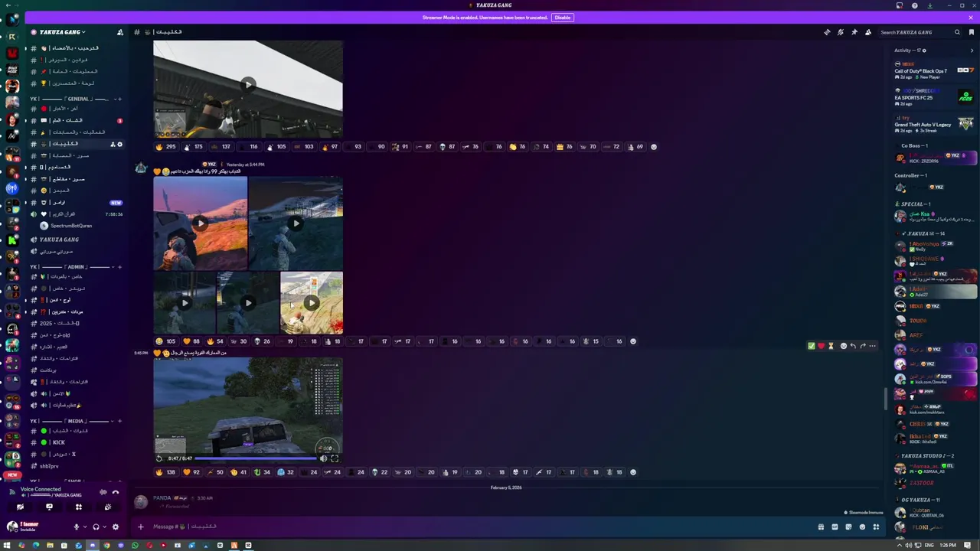Open File Explorer from the taskbar
Image resolution: width=980 pixels, height=551 pixels.
[x=50, y=546]
